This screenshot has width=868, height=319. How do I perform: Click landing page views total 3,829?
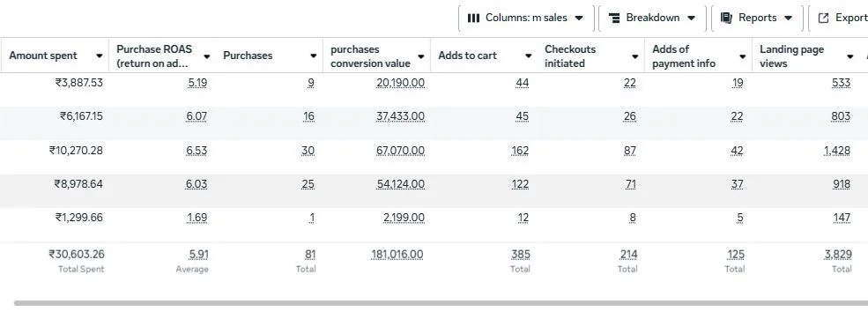[x=837, y=254]
